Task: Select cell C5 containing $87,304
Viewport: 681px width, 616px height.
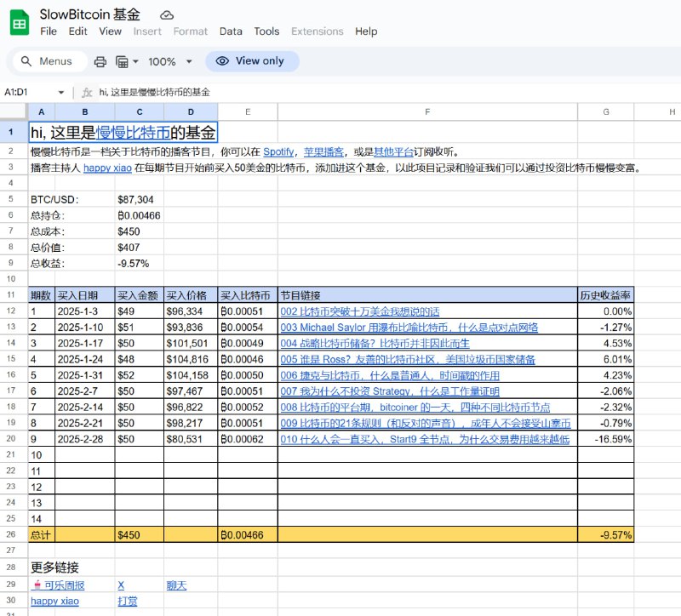Action: click(140, 198)
